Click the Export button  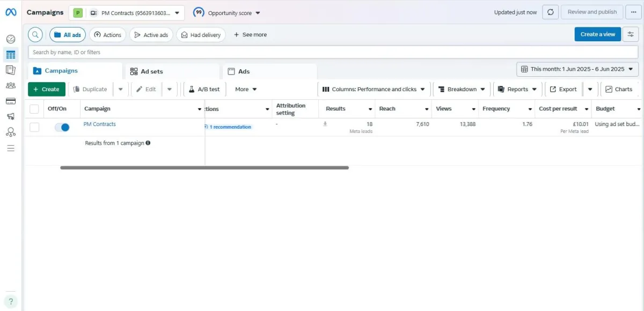pyautogui.click(x=563, y=90)
